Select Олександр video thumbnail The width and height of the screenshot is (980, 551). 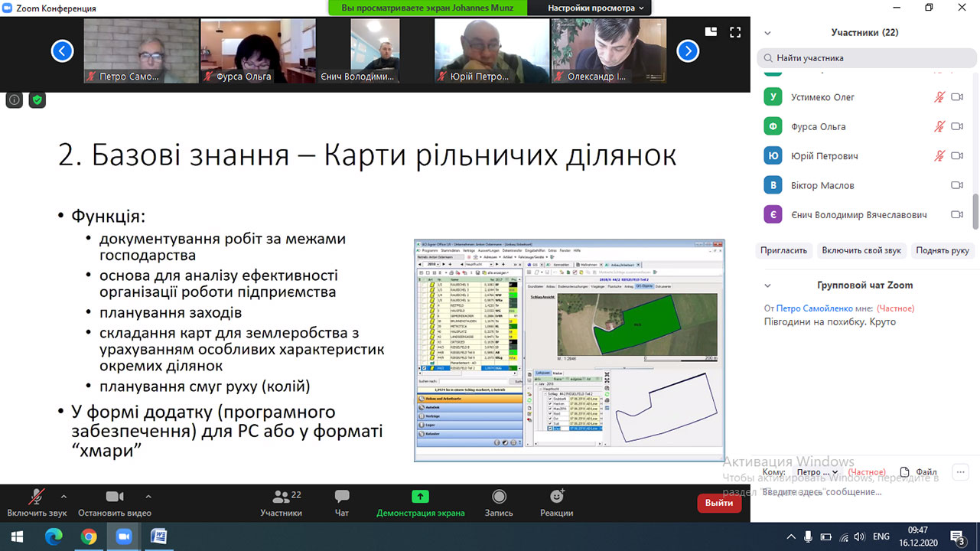click(609, 51)
